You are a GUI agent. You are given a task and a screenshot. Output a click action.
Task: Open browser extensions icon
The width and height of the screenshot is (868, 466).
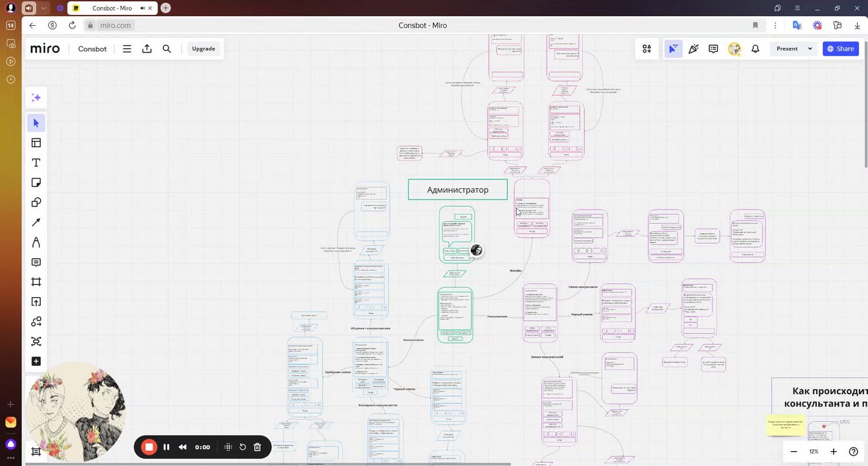pyautogui.click(x=838, y=25)
